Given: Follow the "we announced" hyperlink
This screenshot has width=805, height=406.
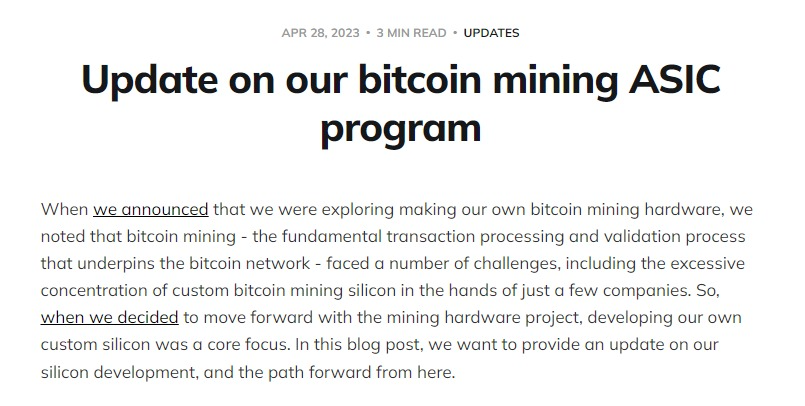Looking at the screenshot, I should tap(150, 209).
